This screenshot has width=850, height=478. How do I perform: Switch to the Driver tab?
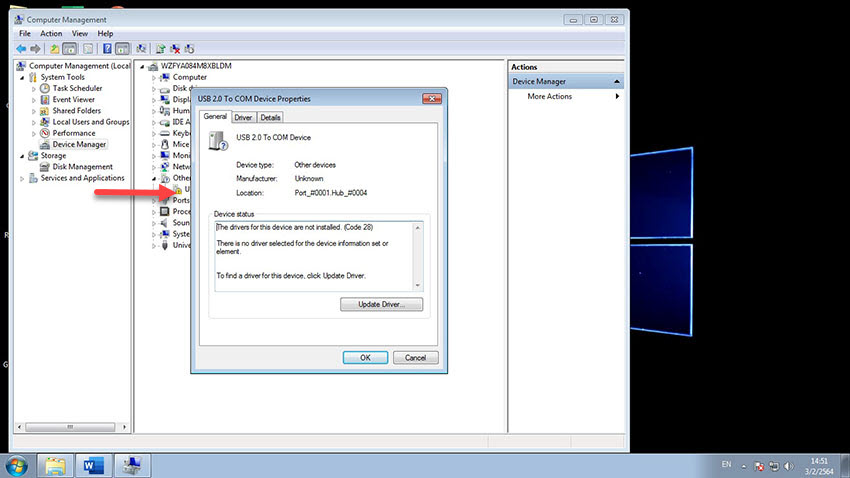click(243, 118)
